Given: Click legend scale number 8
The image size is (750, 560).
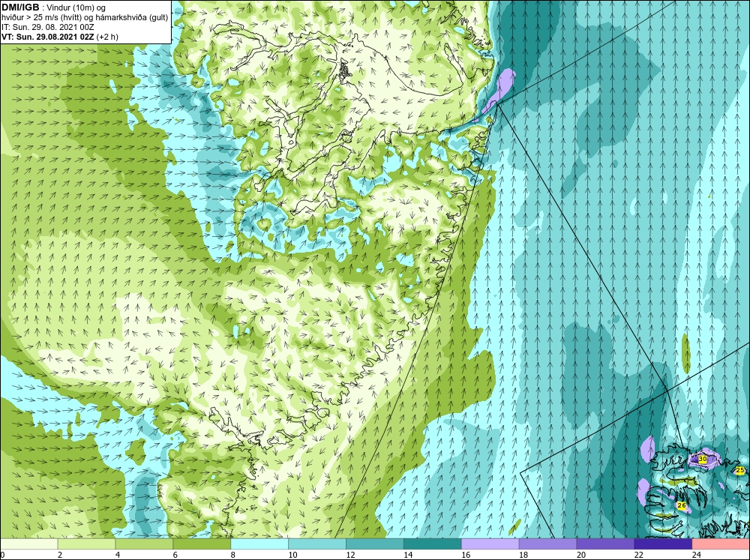Looking at the screenshot, I should click(x=233, y=555).
